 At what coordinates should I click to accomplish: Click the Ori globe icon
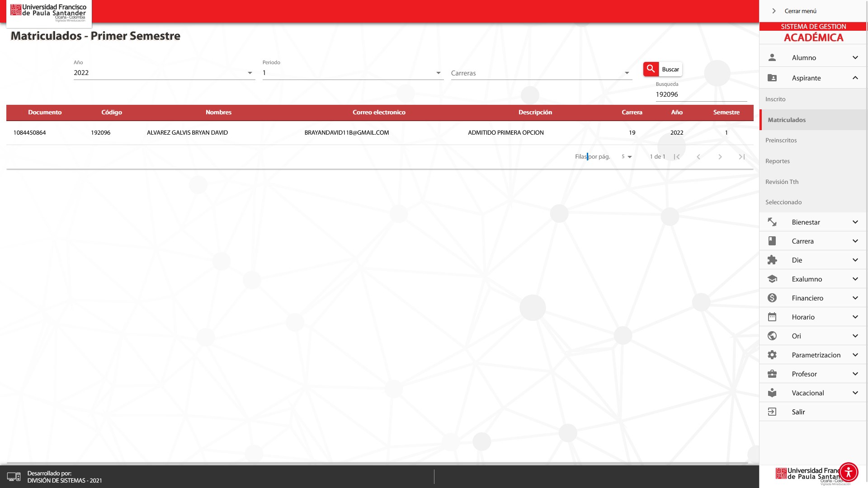point(772,336)
